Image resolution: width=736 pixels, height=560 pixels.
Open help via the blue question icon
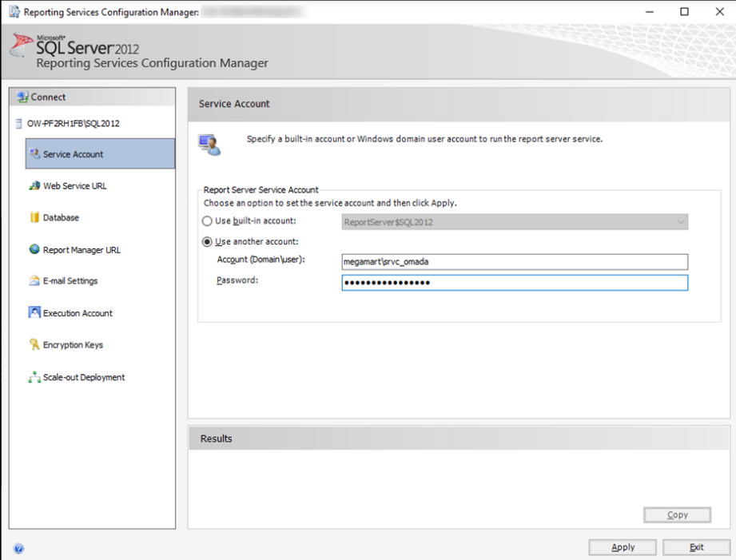[x=18, y=548]
